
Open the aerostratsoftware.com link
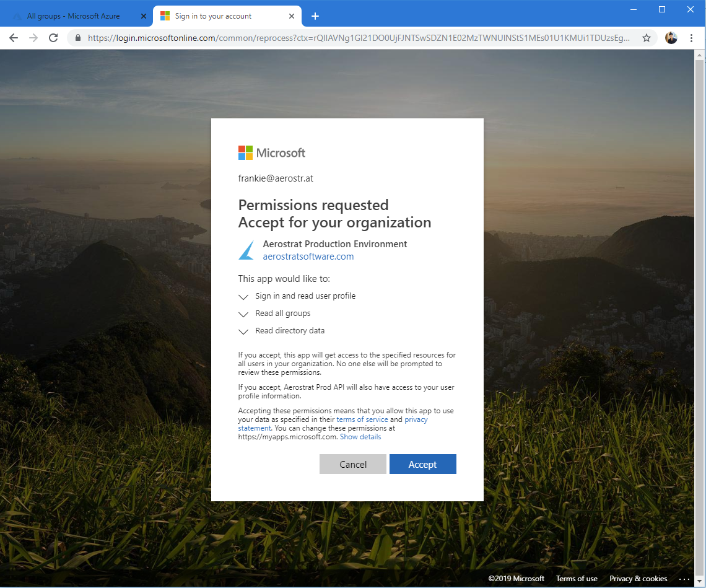[308, 257]
